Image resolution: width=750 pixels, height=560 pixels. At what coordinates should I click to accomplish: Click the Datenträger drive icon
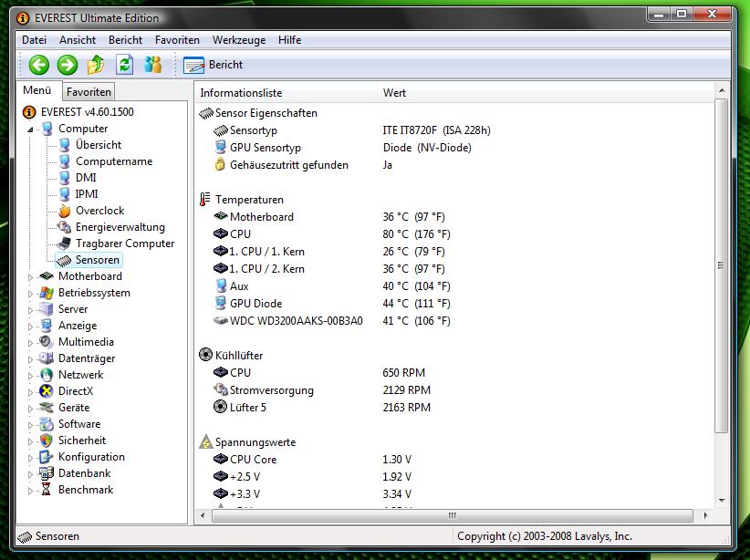point(47,358)
